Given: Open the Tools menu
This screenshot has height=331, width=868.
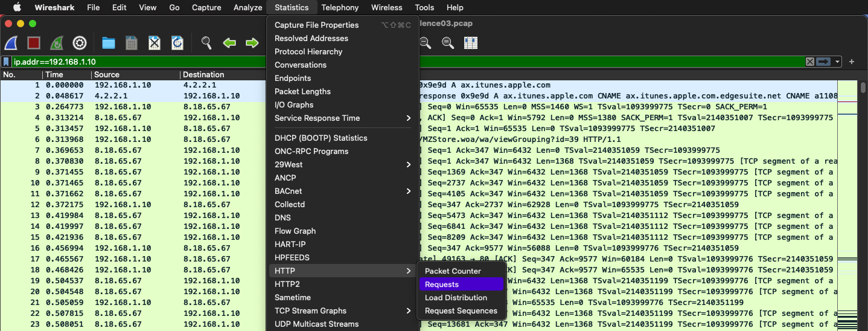Looking at the screenshot, I should (424, 7).
